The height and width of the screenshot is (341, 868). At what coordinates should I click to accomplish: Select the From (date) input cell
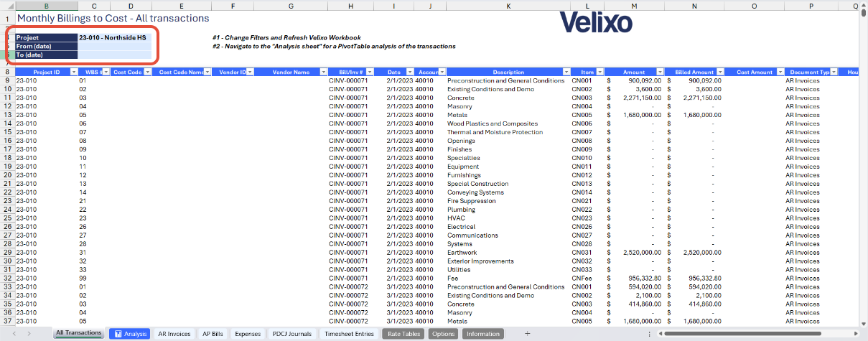(115, 46)
